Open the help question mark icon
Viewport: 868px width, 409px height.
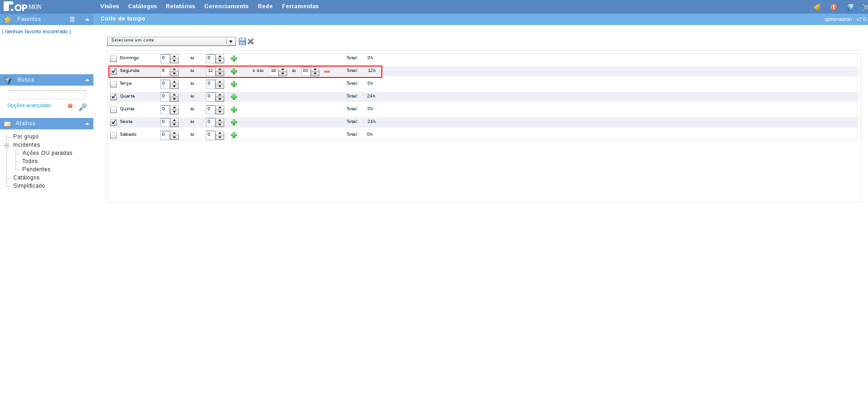click(850, 7)
